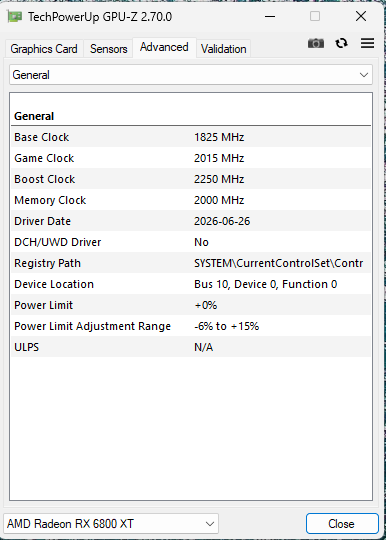
Task: Take a screenshot with the camera icon
Action: 316,43
